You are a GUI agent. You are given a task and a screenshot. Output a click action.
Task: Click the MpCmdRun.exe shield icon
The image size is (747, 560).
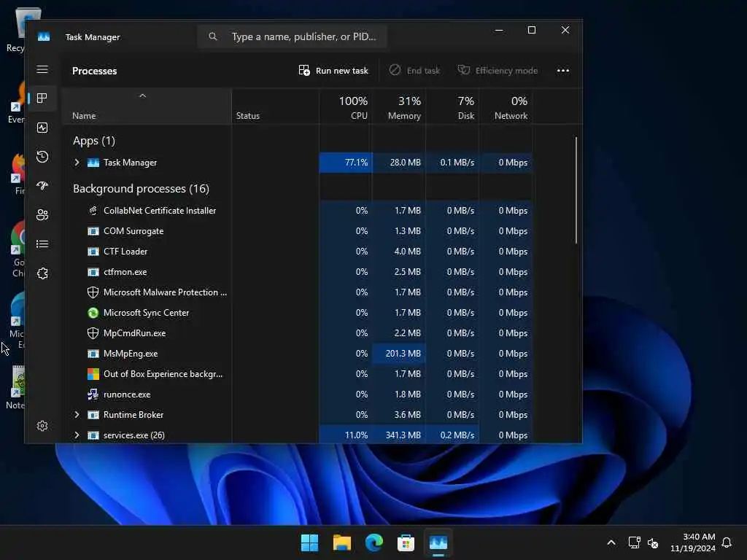pos(93,333)
